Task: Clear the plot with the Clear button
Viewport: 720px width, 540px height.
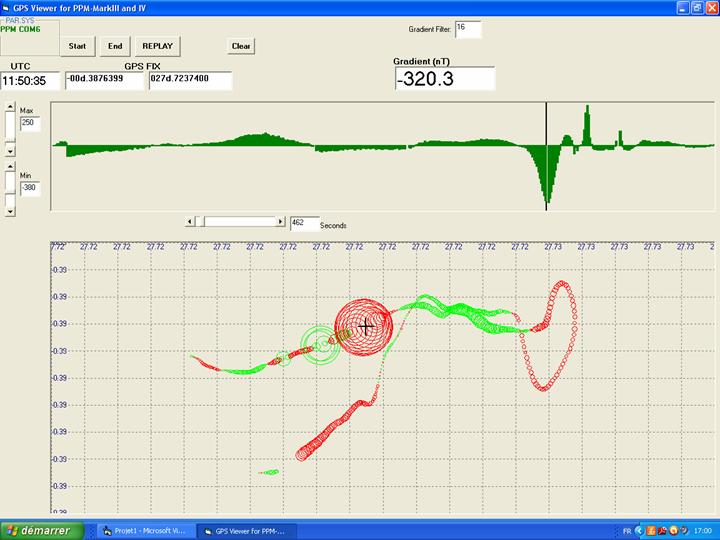Action: pyautogui.click(x=241, y=46)
